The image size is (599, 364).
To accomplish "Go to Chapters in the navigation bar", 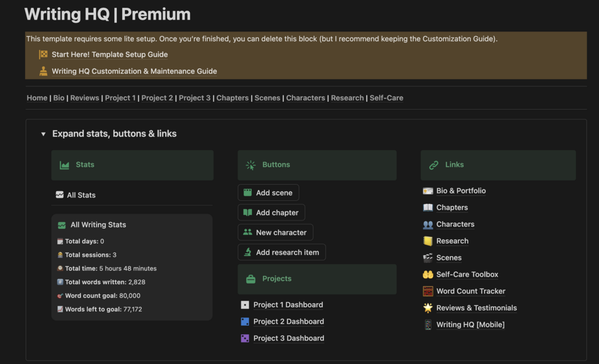I will [x=232, y=98].
